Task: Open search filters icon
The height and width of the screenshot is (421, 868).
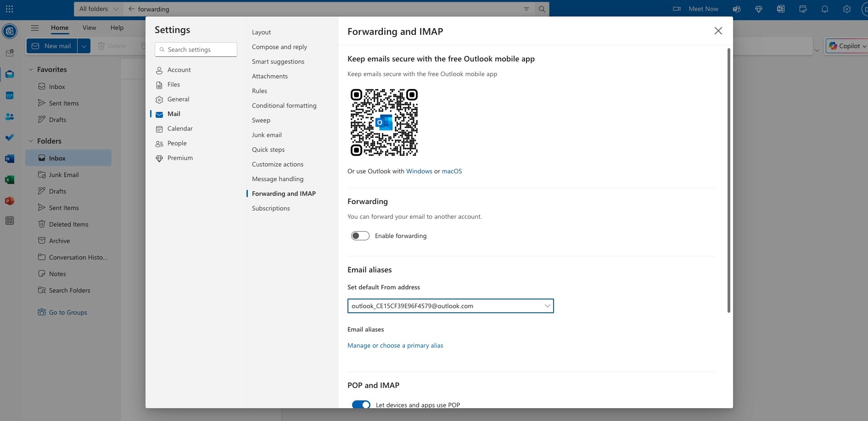Action: tap(526, 9)
